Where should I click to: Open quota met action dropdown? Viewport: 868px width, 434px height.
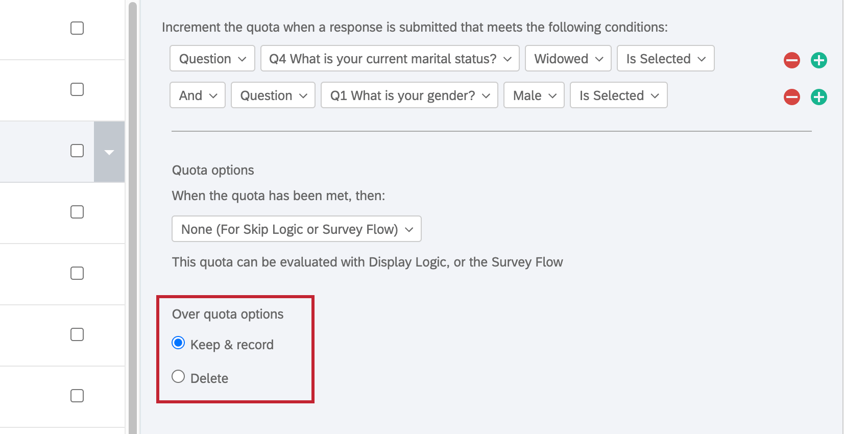297,229
